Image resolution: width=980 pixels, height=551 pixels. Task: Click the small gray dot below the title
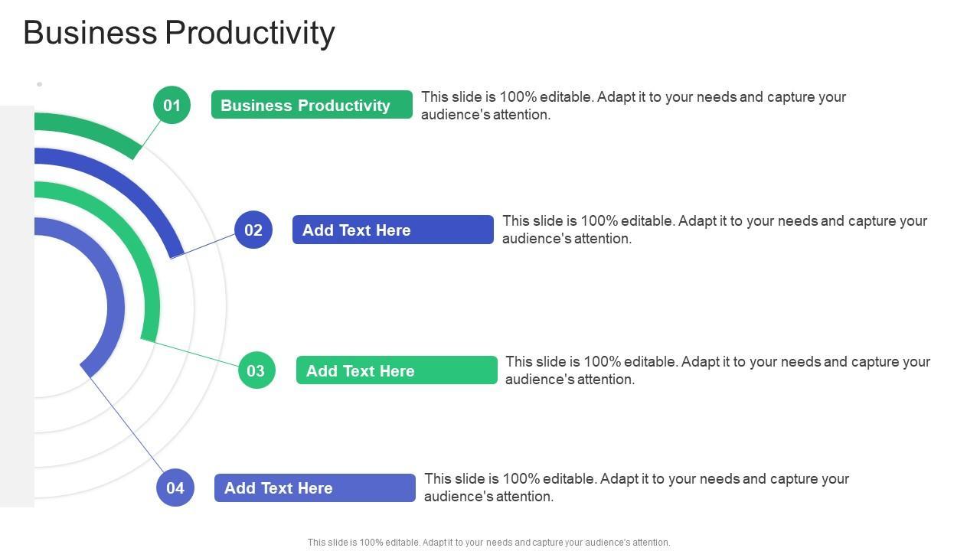(x=39, y=84)
